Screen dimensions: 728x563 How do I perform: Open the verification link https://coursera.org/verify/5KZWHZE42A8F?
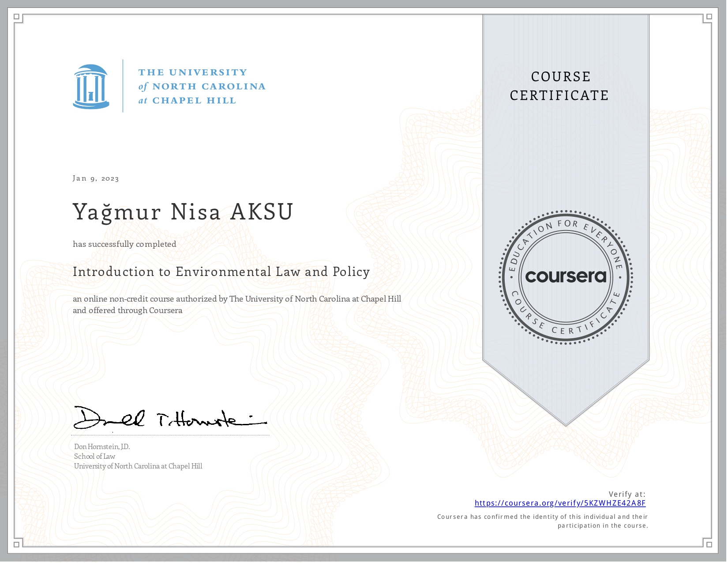[x=560, y=503]
